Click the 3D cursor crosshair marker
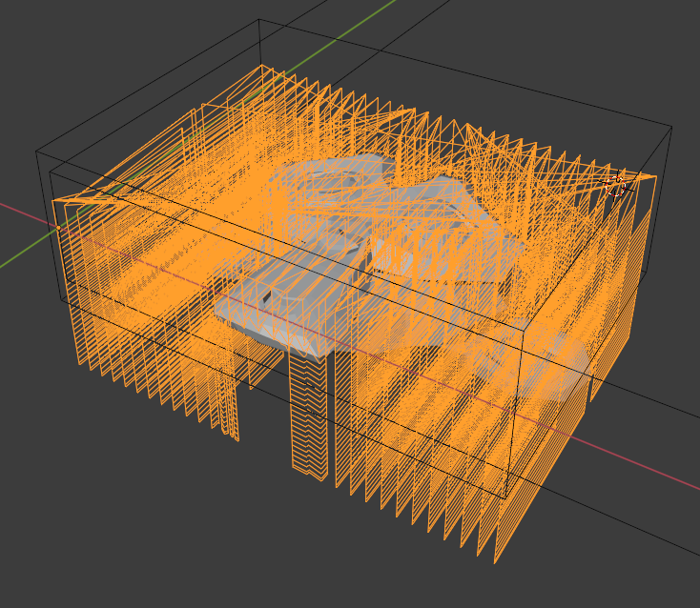 [x=616, y=183]
